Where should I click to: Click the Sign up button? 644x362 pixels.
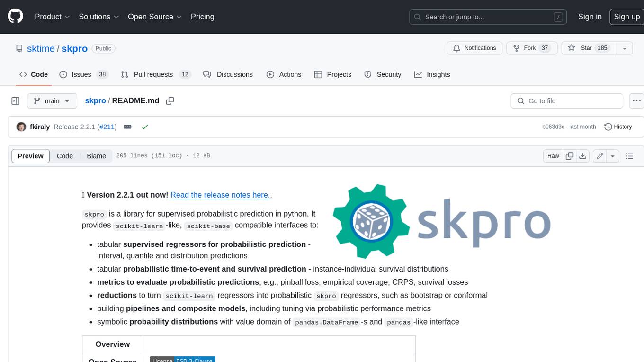[626, 17]
